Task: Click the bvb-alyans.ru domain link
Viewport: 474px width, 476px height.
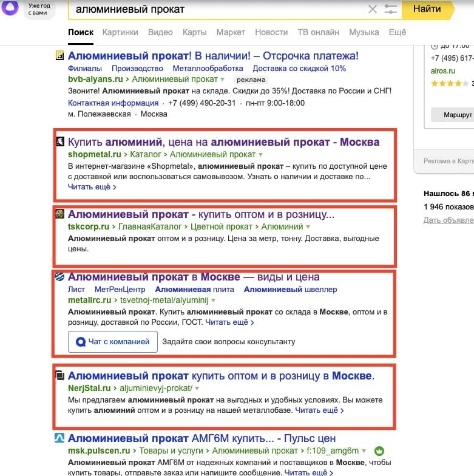Action: point(95,79)
